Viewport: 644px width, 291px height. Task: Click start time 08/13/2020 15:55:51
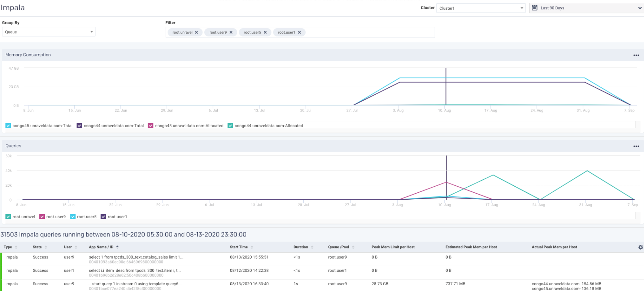[x=249, y=257]
